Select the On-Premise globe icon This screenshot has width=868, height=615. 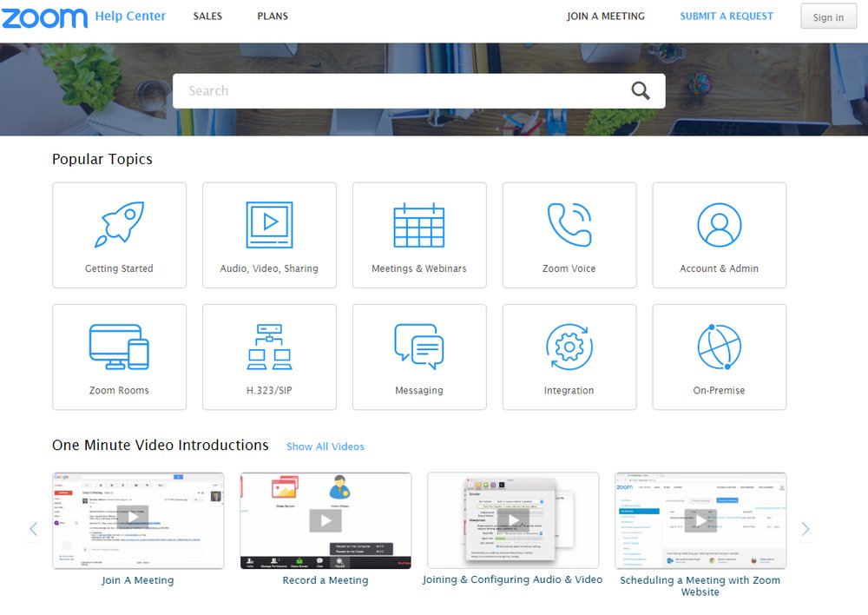coord(720,347)
